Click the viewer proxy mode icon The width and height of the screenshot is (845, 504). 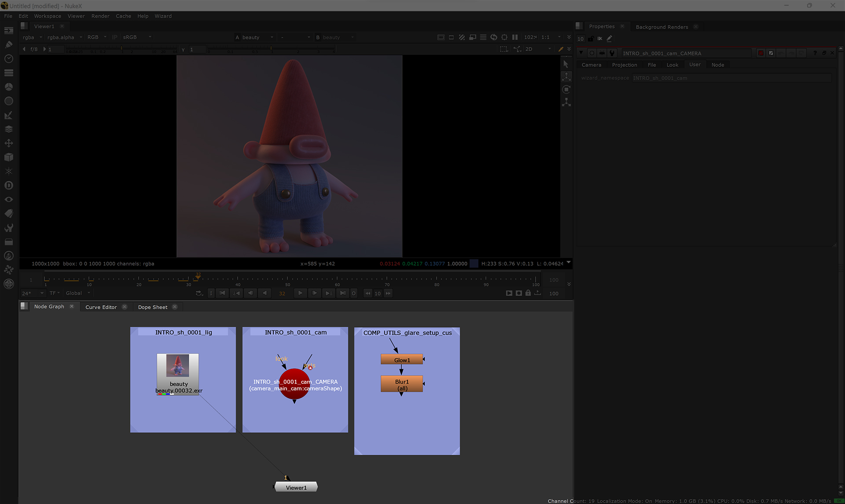click(472, 37)
